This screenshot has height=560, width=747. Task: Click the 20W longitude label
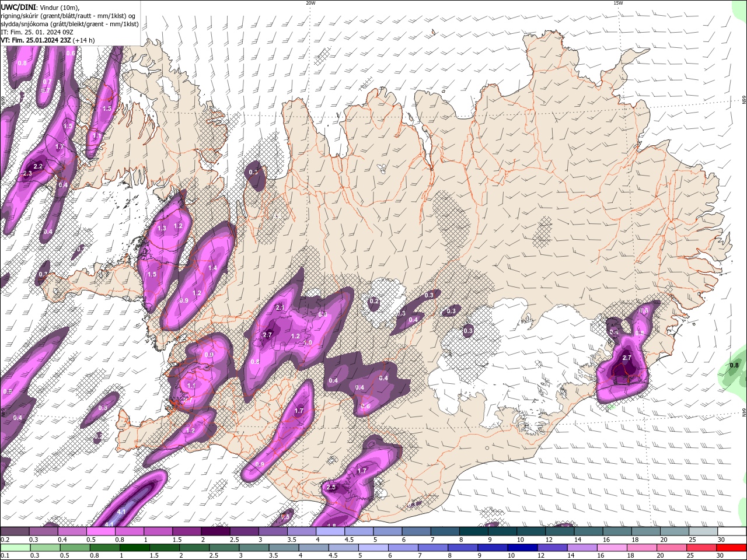[310, 3]
